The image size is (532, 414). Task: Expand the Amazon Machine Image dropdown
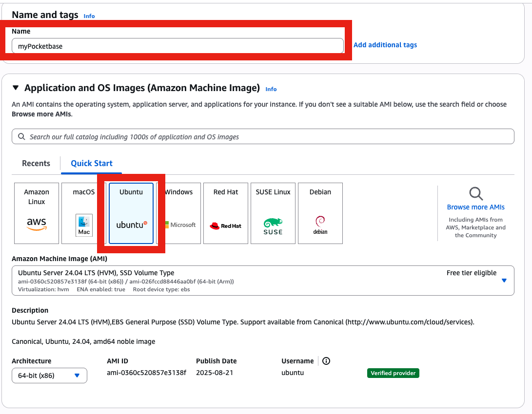coord(504,280)
